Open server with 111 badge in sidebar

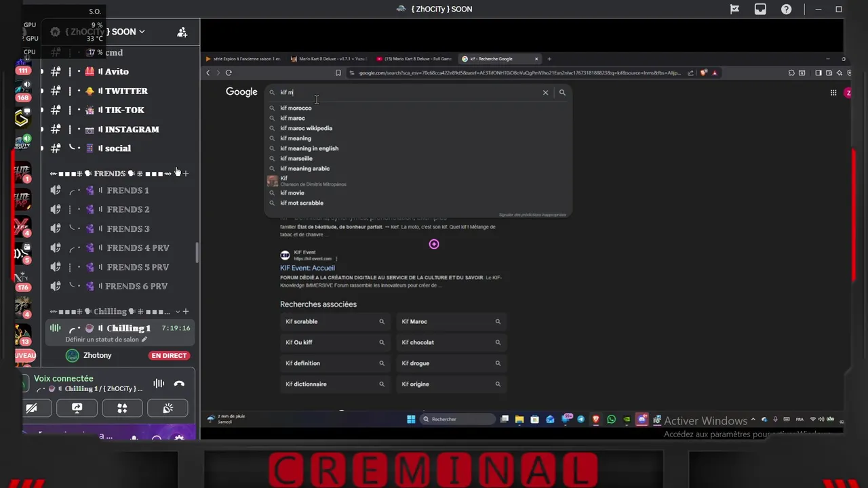pyautogui.click(x=23, y=65)
